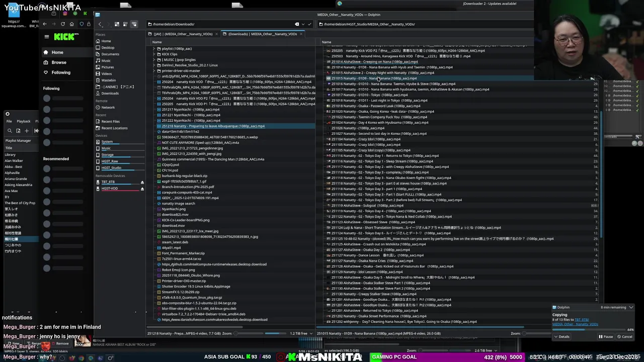This screenshot has height=362, width=644.
Task: Click browser shield protection icon
Action: pyautogui.click(x=81, y=24)
